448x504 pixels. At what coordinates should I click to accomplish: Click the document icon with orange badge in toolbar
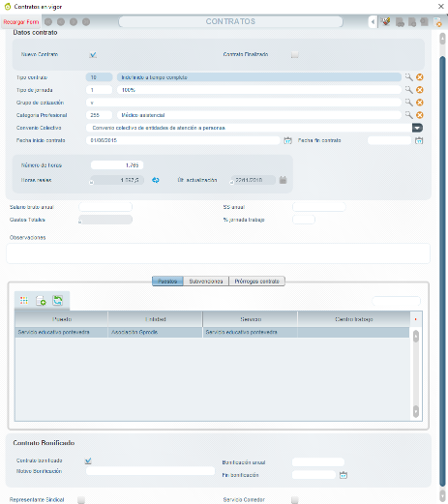pyautogui.click(x=437, y=22)
